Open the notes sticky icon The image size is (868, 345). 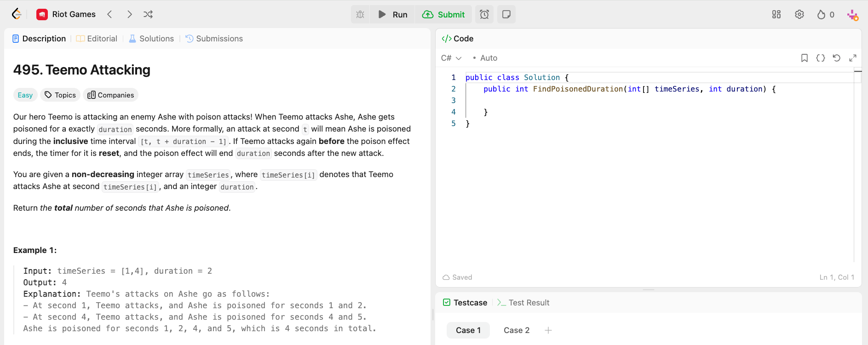coord(506,14)
